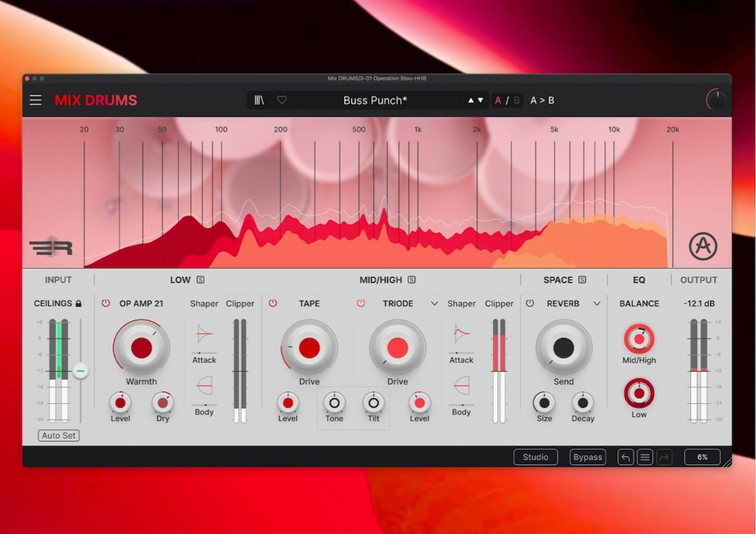Click the MID/HIGH section header

[380, 279]
